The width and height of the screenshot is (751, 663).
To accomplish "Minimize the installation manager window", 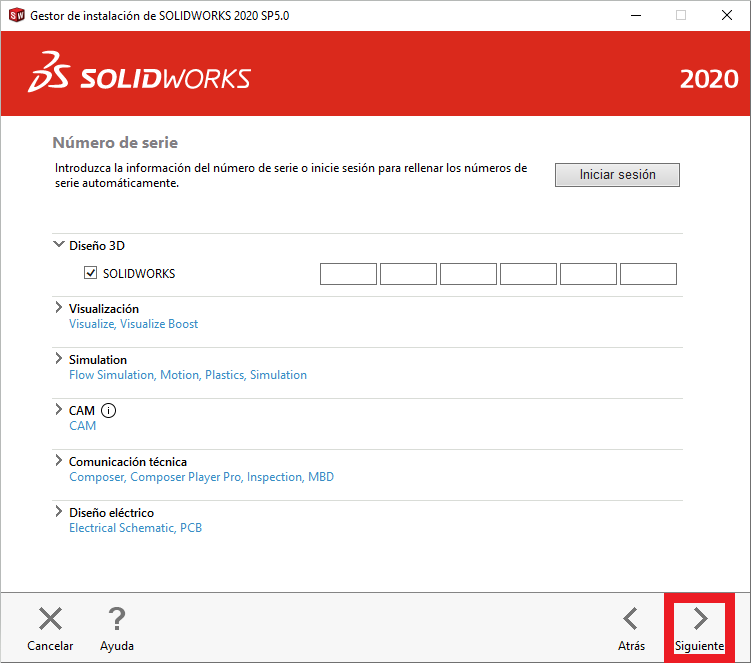I will [x=636, y=15].
